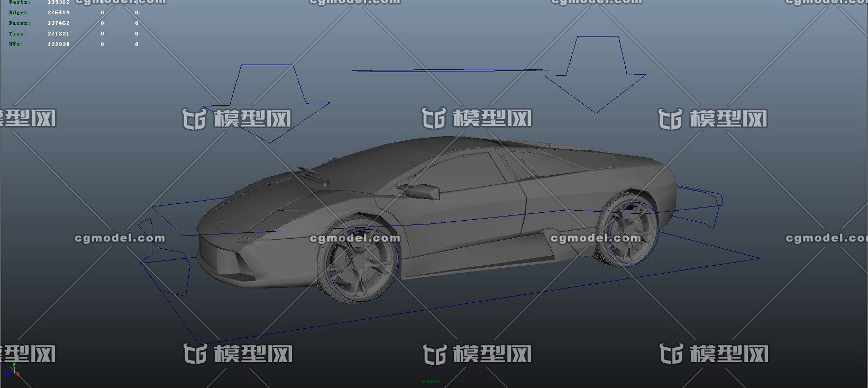Select the windshield wipers on the car
The width and height of the screenshot is (868, 388).
(x=314, y=177)
